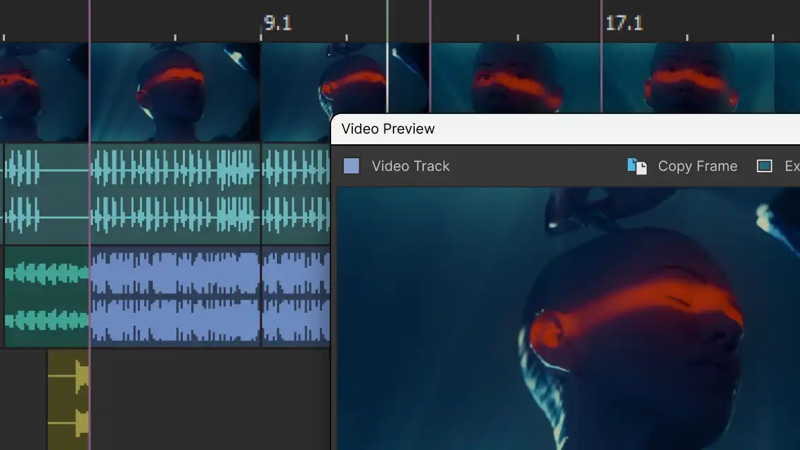800x450 pixels.
Task: Click the 17.1 ruler marker
Action: (x=623, y=23)
